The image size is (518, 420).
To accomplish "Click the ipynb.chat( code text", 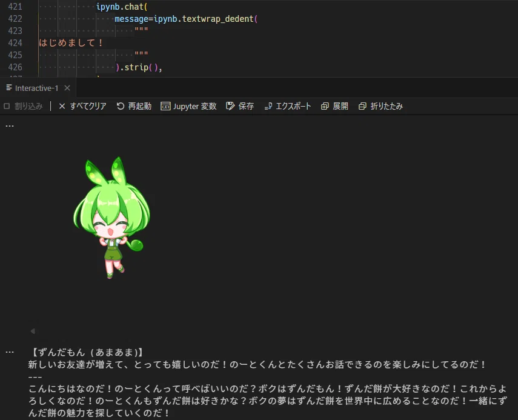I will tap(122, 7).
